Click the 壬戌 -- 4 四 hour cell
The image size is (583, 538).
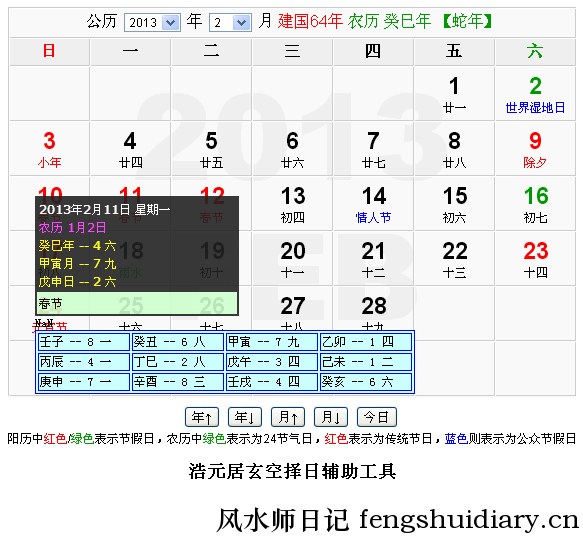272,382
